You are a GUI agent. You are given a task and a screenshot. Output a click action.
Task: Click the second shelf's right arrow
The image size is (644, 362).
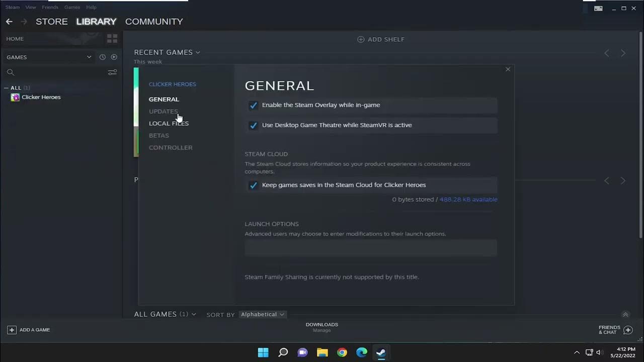coord(623,180)
